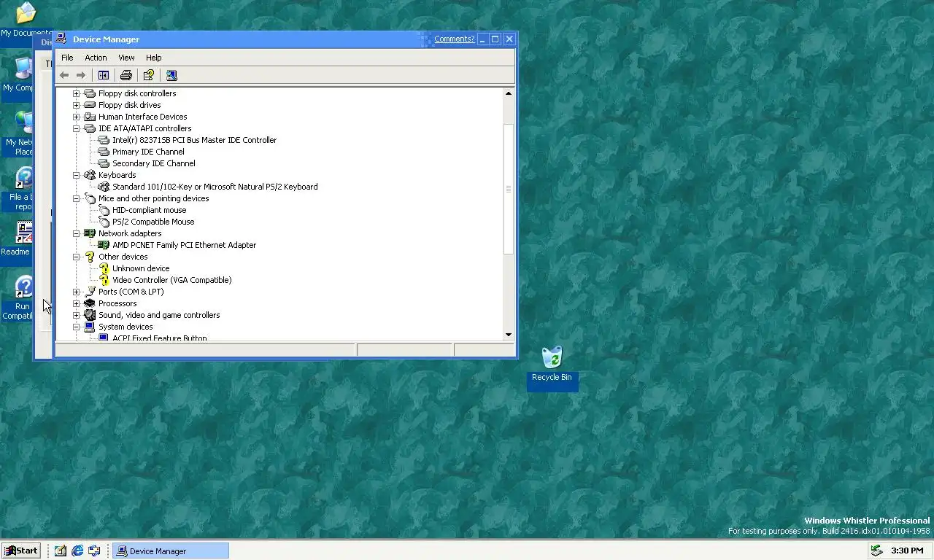Open the Help menu
Viewport: 934px width, 560px height.
153,58
